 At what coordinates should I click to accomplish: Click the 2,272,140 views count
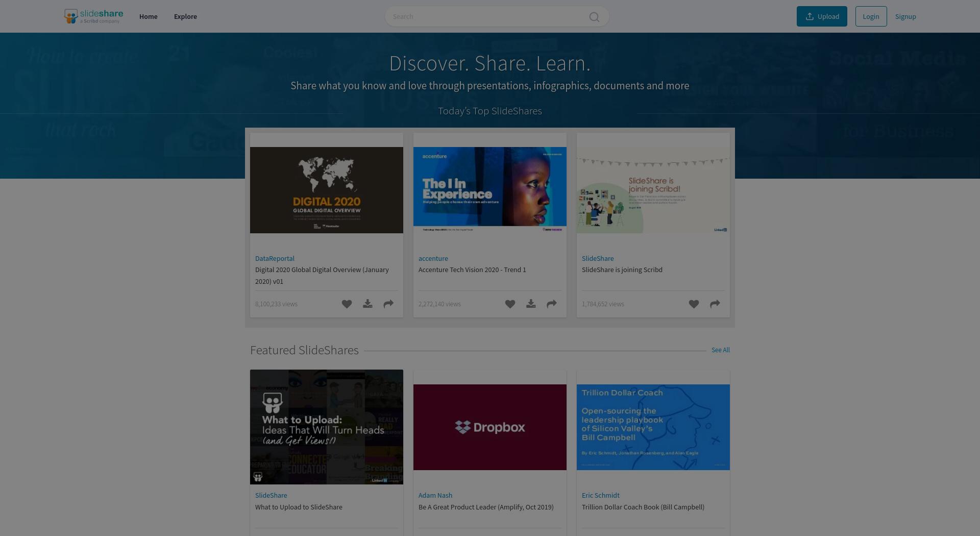pos(439,304)
